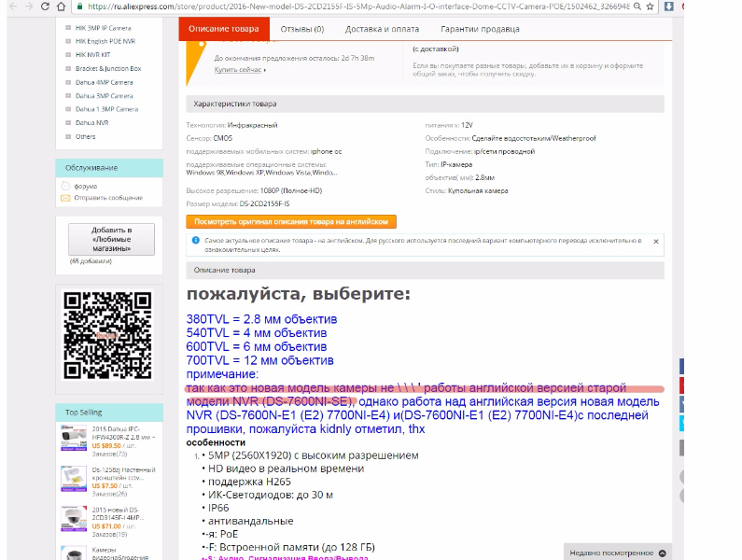Open the 2015 Dahua IPC-HFW4300R-Z thumbnail
Screen dimensions: 742x560
click(x=74, y=438)
